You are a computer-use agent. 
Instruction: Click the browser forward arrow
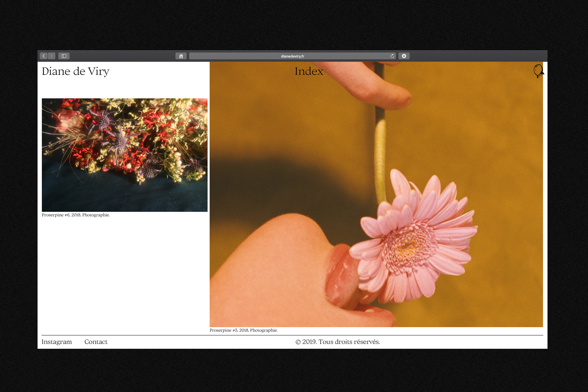pyautogui.click(x=51, y=56)
